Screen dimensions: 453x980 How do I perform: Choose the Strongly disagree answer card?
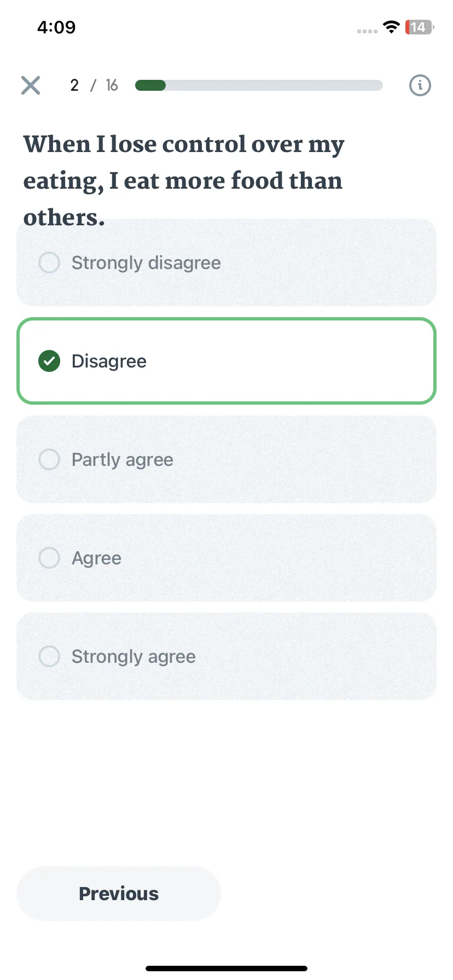tap(226, 262)
